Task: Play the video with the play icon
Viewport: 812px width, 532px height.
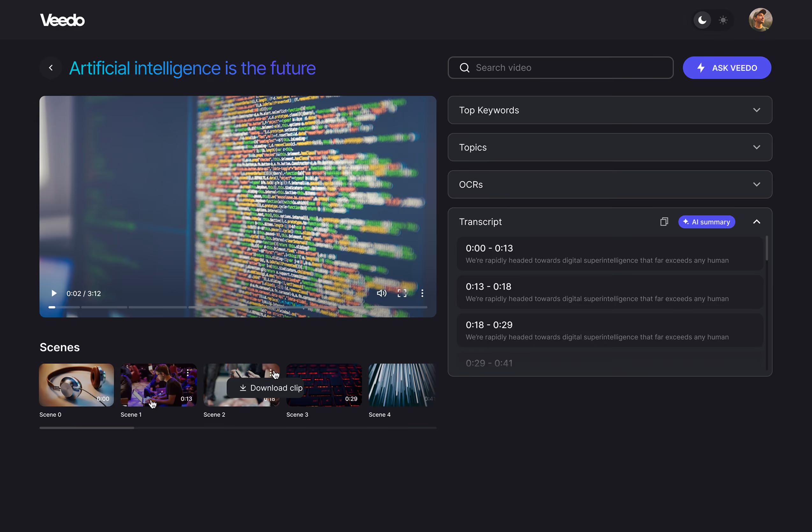Action: click(54, 293)
